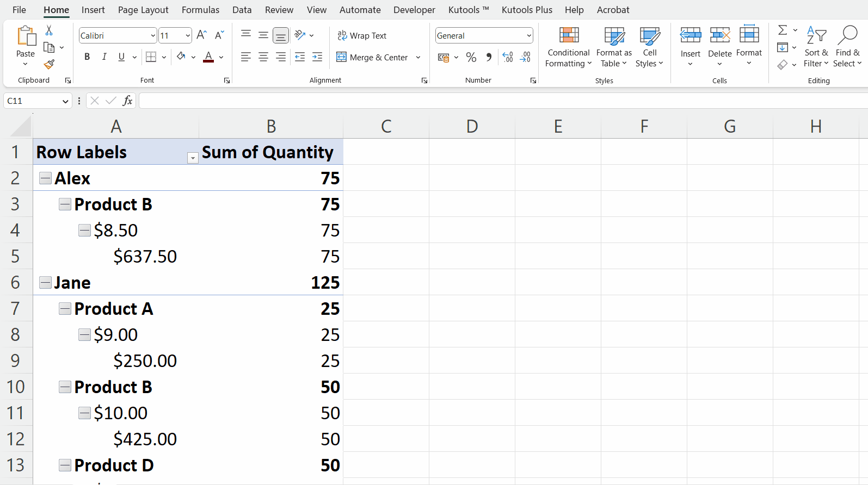Collapse the Jane group
868x485 pixels.
(46, 282)
